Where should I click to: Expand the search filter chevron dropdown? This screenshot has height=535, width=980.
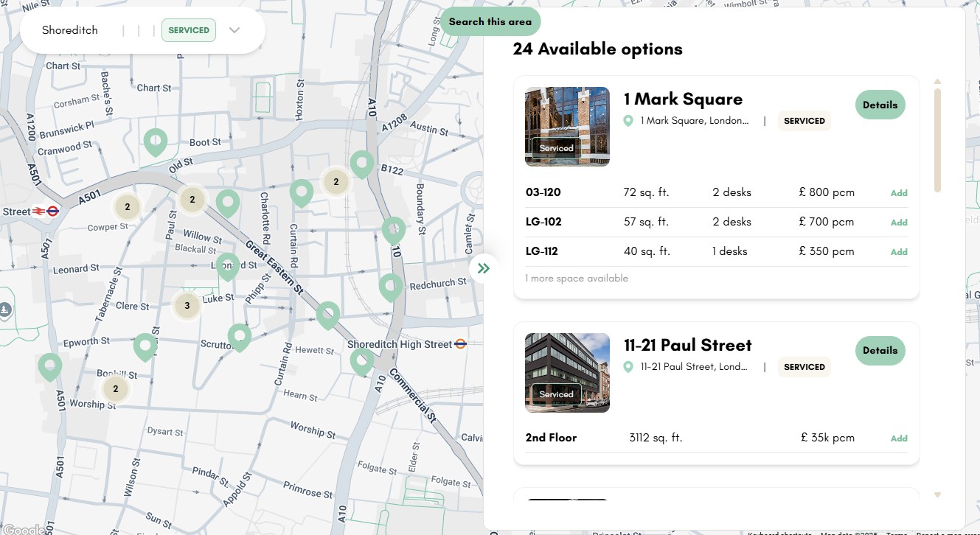click(x=234, y=30)
